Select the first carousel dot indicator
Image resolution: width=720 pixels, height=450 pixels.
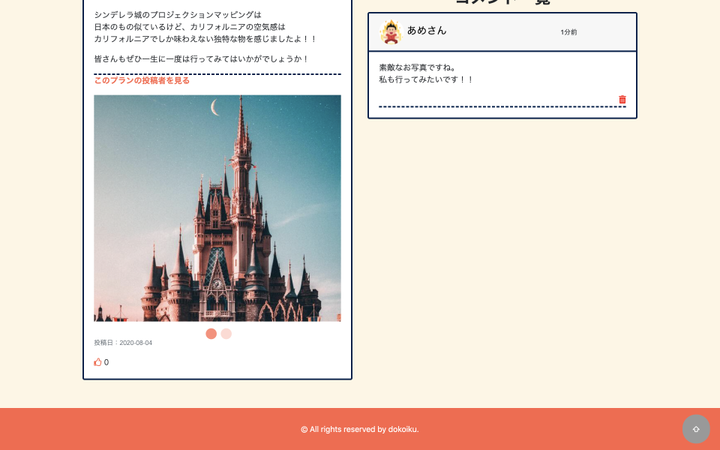coord(211,334)
